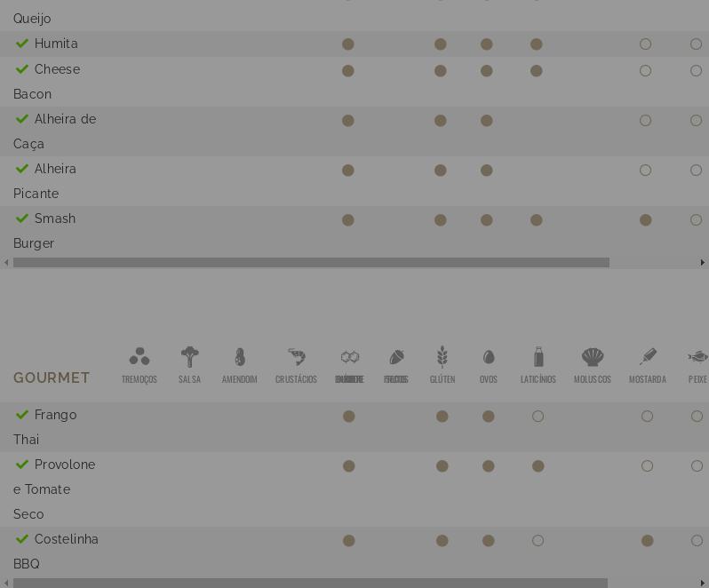Viewport: 709px width, 588px height.
Task: Select the Crustáceos shrimp icon
Action: 296,356
